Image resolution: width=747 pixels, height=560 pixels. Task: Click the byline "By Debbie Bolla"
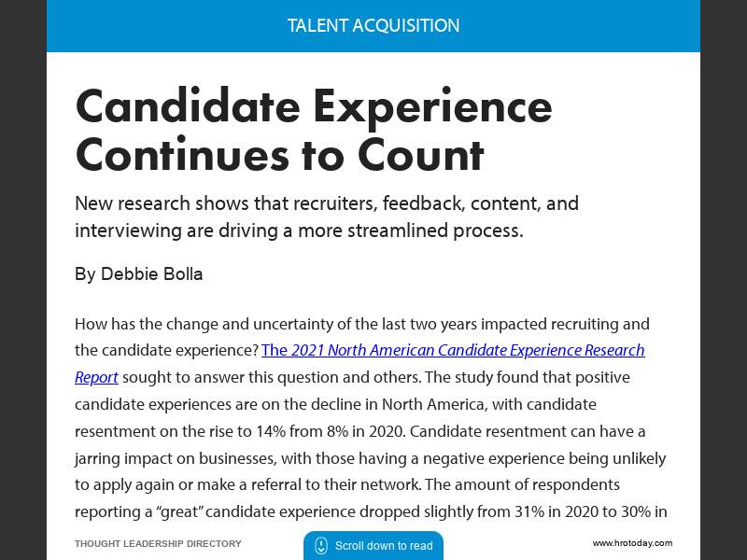point(138,274)
